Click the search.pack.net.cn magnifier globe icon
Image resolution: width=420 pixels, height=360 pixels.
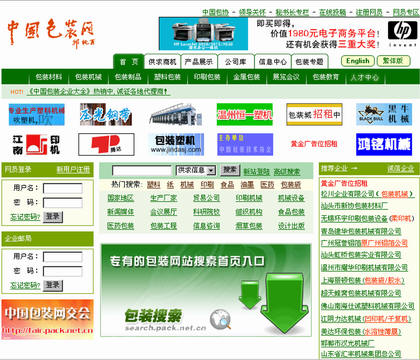pos(220,319)
